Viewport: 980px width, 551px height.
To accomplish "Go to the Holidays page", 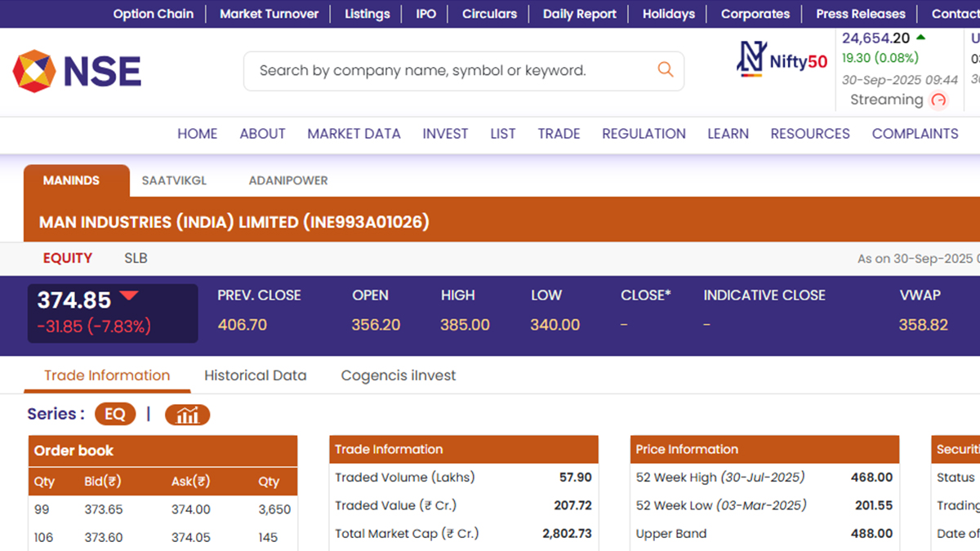I will click(668, 14).
